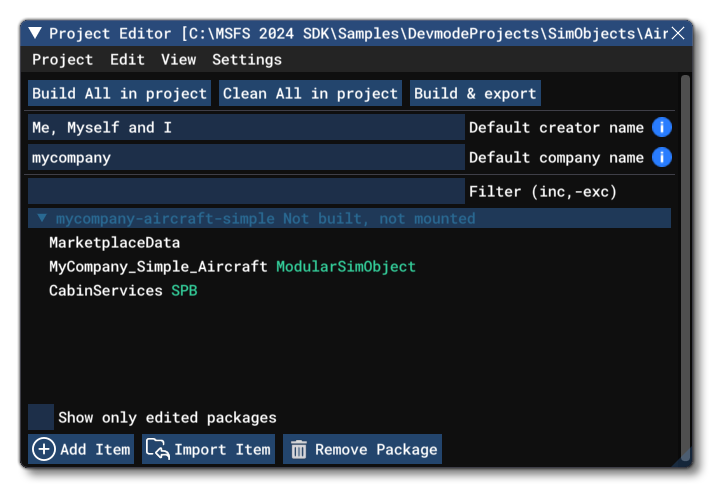713x488 pixels.
Task: Open the Project menu
Action: (62, 60)
